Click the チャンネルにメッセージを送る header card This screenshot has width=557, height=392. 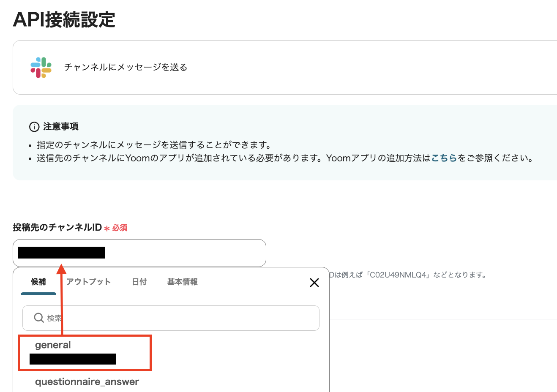coord(125,67)
